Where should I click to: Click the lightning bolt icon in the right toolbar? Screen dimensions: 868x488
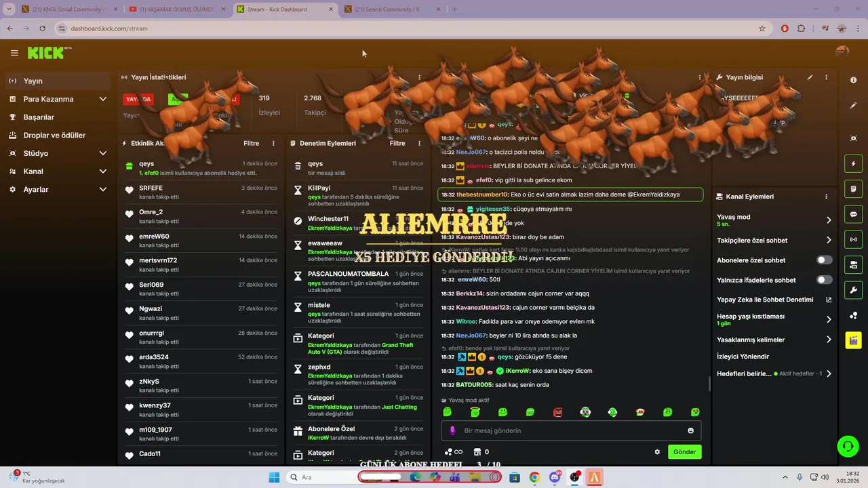[853, 164]
